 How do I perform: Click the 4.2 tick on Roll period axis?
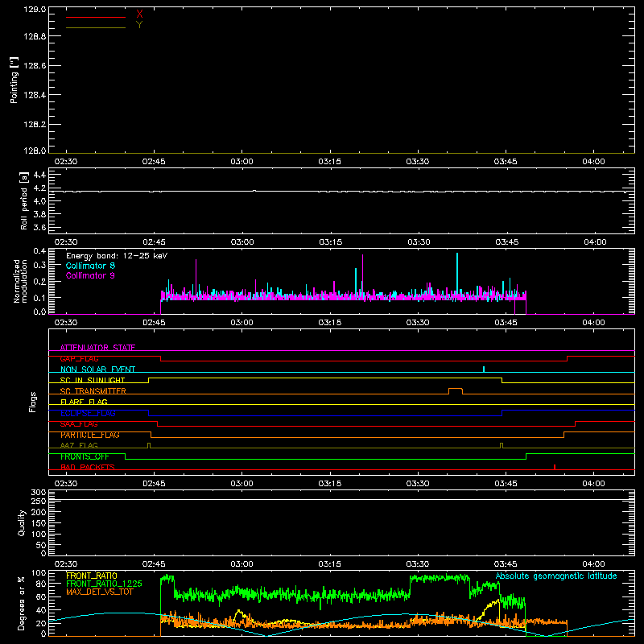39,188
